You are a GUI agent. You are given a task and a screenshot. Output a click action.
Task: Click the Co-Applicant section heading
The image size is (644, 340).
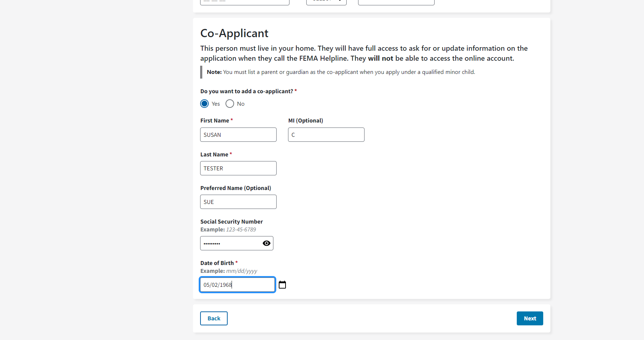click(x=234, y=33)
